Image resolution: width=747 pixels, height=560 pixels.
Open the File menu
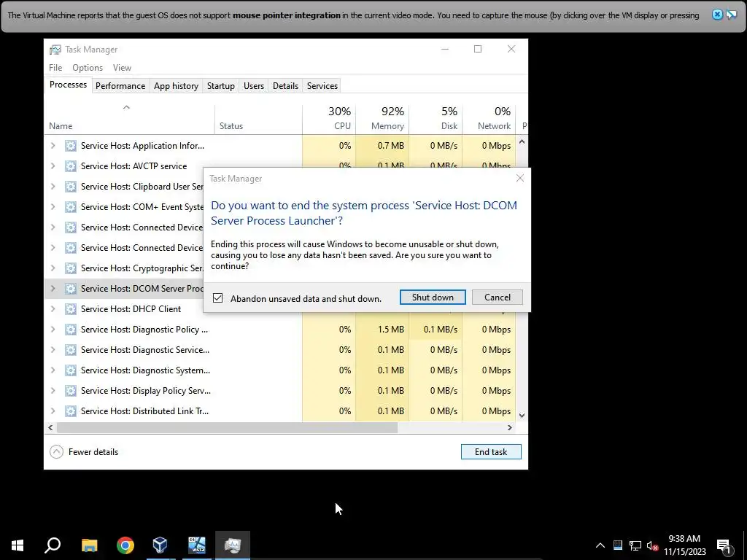coord(55,68)
